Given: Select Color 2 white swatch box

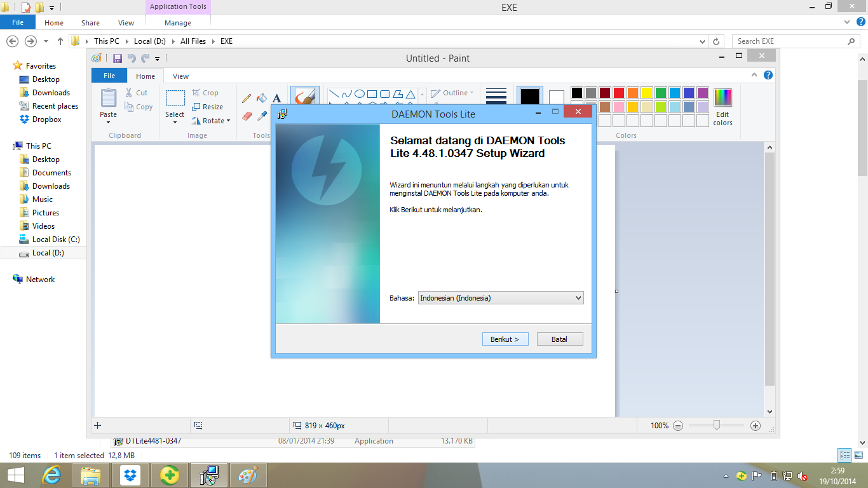Looking at the screenshot, I should pyautogui.click(x=557, y=99).
